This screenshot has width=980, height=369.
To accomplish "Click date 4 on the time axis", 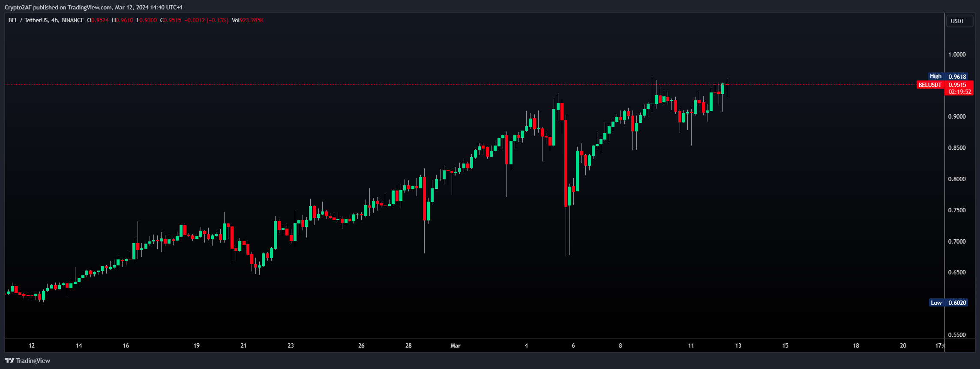I will [526, 345].
